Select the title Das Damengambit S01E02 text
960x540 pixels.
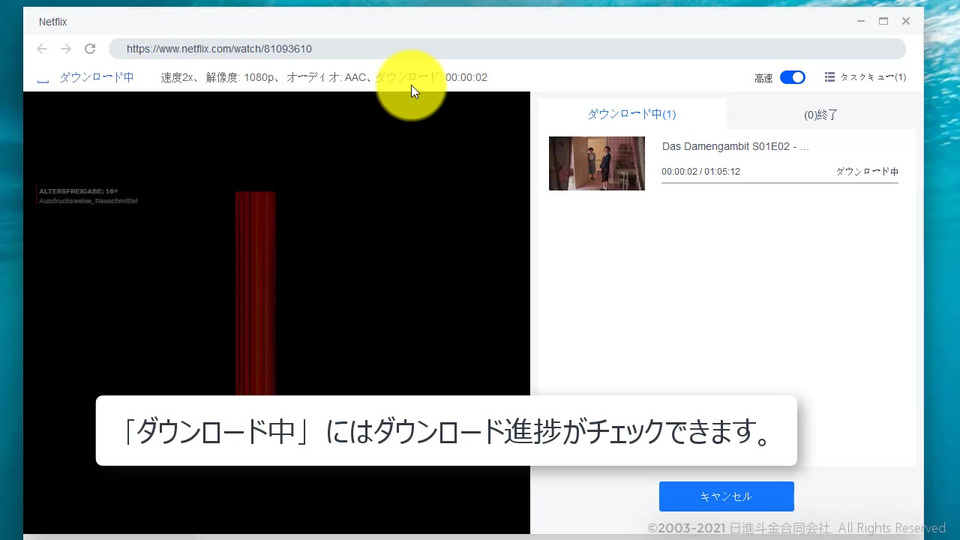(735, 146)
